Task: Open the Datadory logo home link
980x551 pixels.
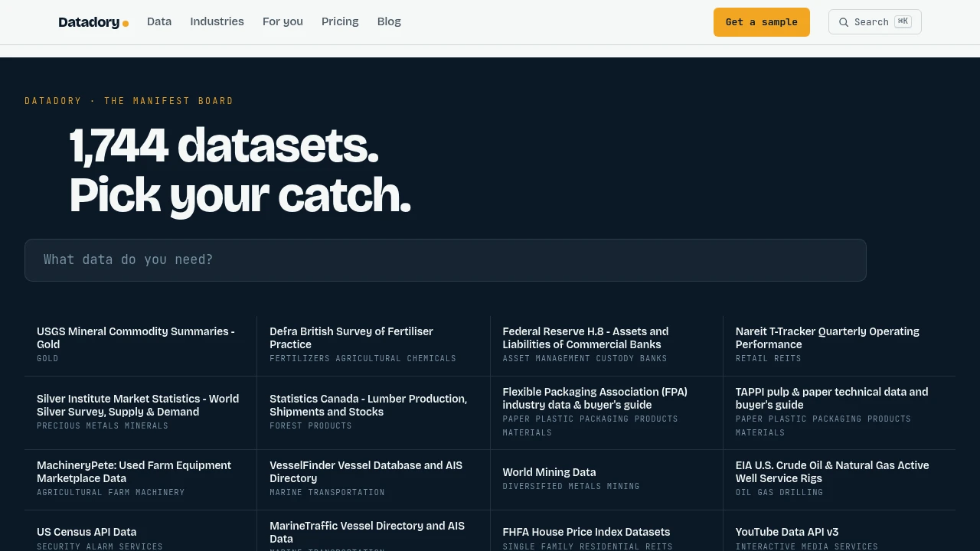Action: pos(93,22)
